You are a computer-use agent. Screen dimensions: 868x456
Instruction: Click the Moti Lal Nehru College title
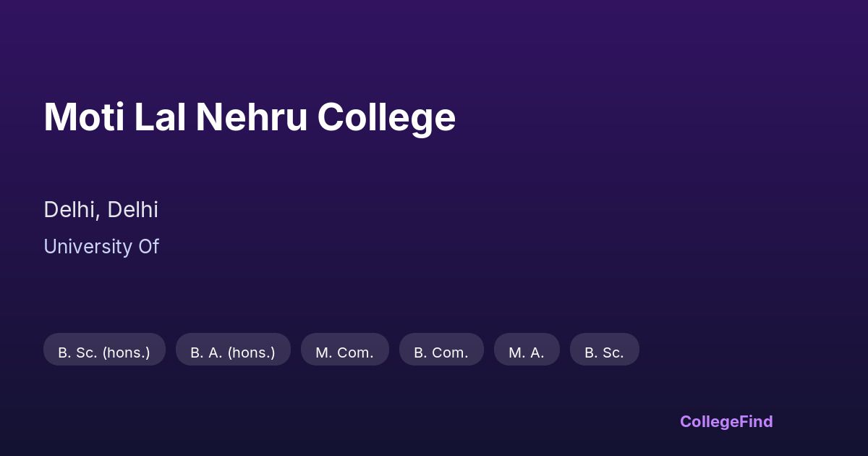(250, 117)
